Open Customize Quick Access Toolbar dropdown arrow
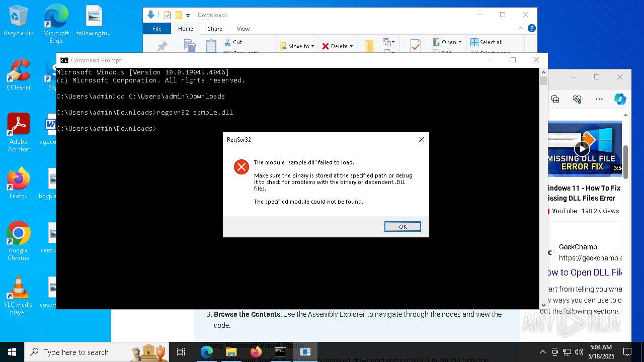644x362 pixels. click(188, 16)
